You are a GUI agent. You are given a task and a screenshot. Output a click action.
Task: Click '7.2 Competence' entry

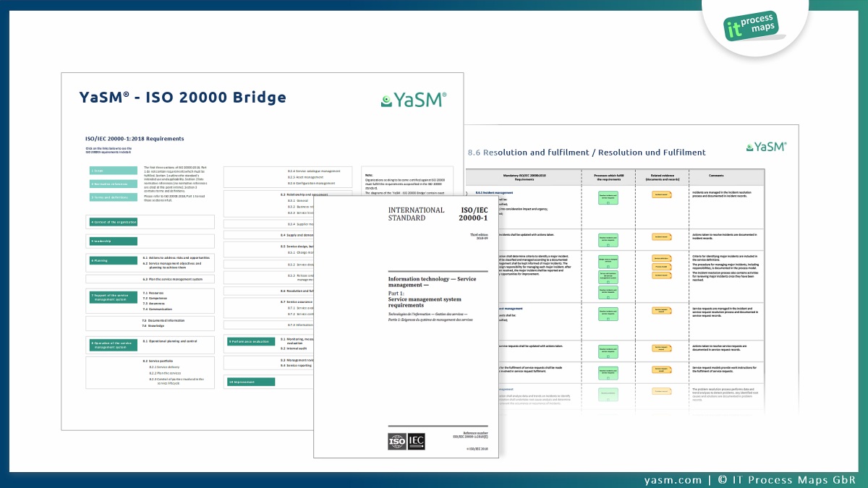coord(154,298)
